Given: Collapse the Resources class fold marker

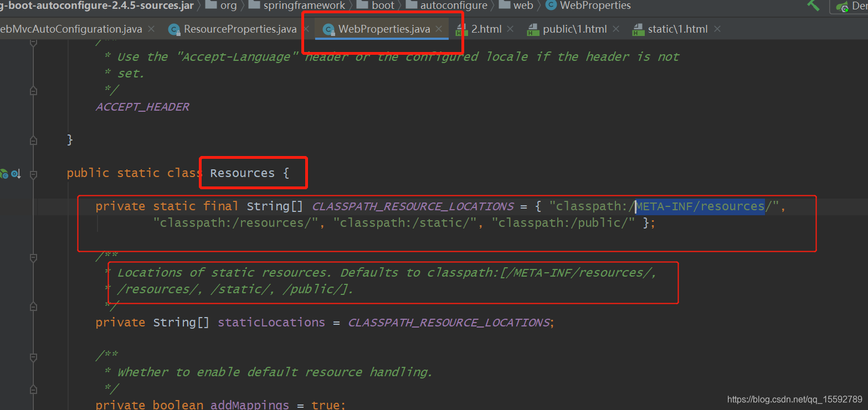Looking at the screenshot, I should point(33,174).
